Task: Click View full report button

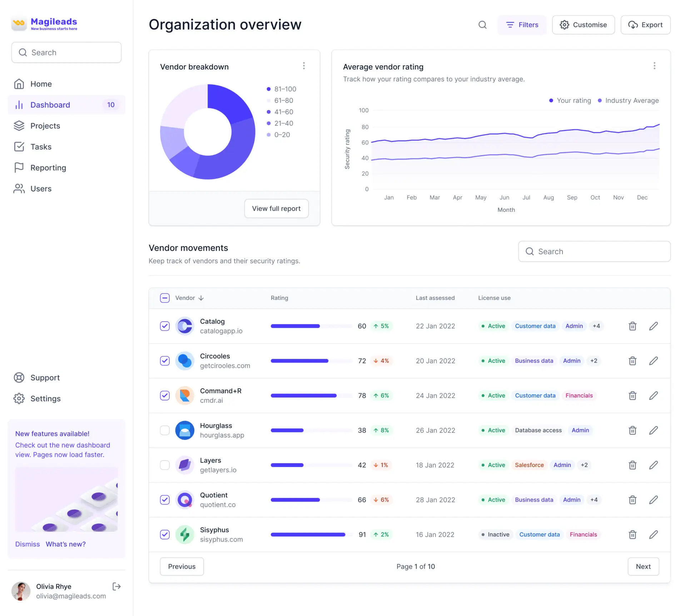Action: point(276,209)
